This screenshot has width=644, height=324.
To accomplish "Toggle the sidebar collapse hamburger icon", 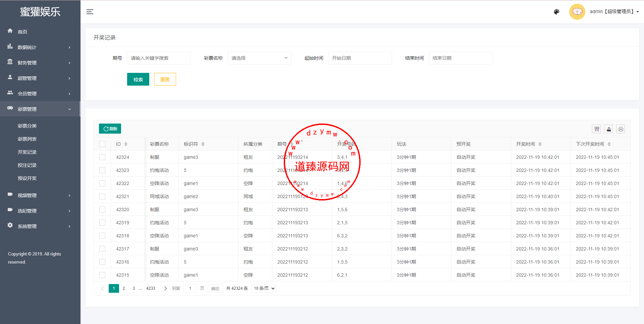I will 90,12.
